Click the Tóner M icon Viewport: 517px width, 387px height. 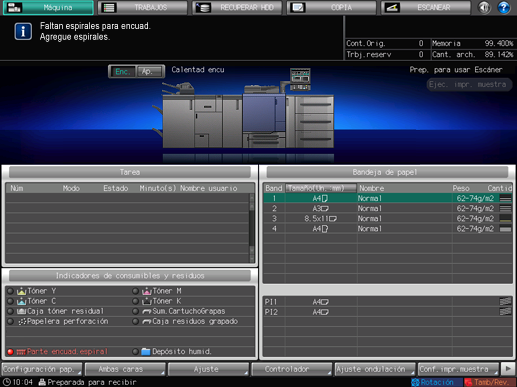tap(147, 291)
